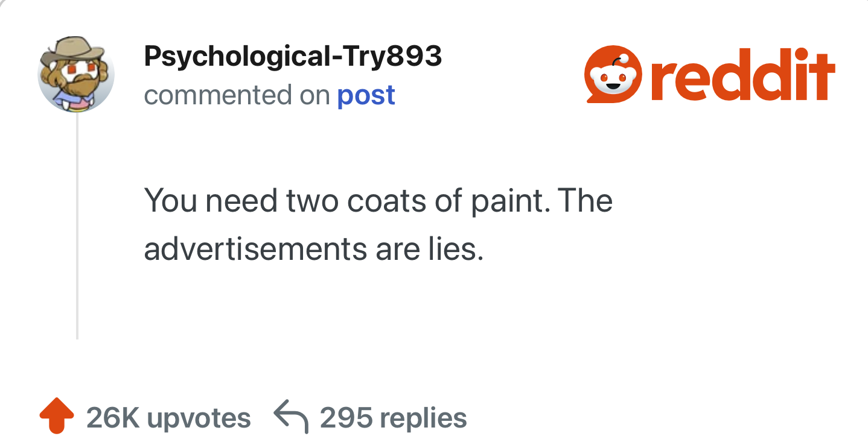Click the "commented on" label text

click(x=237, y=95)
